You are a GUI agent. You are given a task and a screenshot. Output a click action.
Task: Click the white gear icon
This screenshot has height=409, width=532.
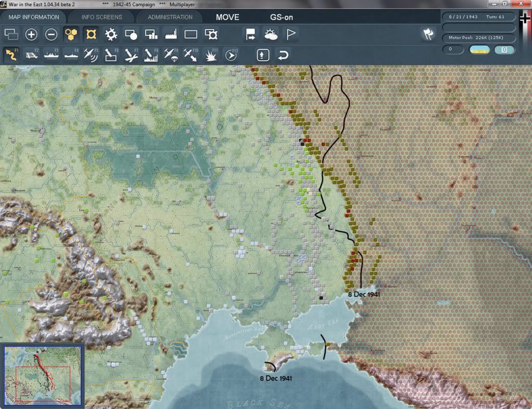(111, 34)
